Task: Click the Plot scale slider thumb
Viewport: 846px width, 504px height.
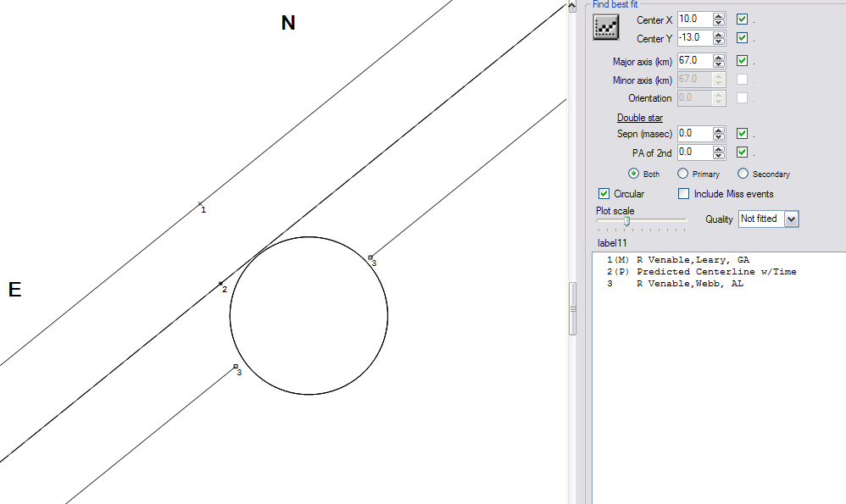Action: pyautogui.click(x=626, y=221)
